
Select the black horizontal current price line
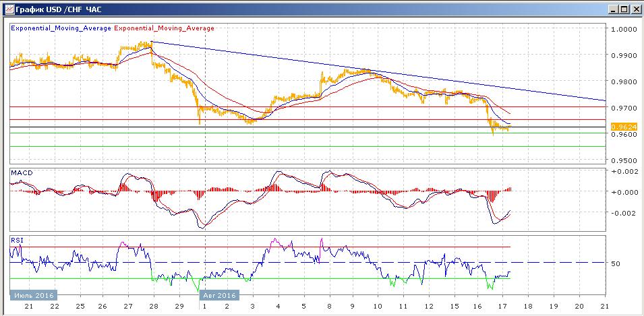click(x=308, y=127)
